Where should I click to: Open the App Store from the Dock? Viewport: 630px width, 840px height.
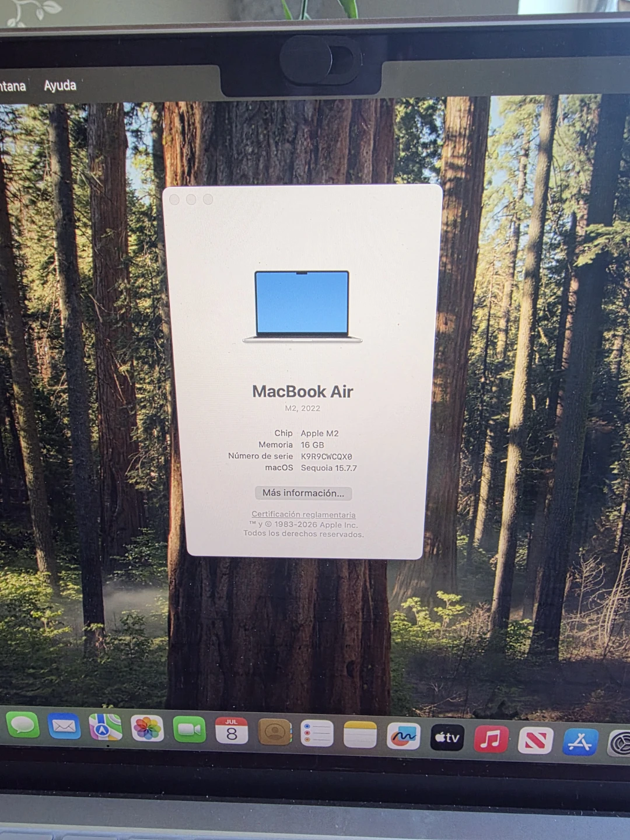580,743
